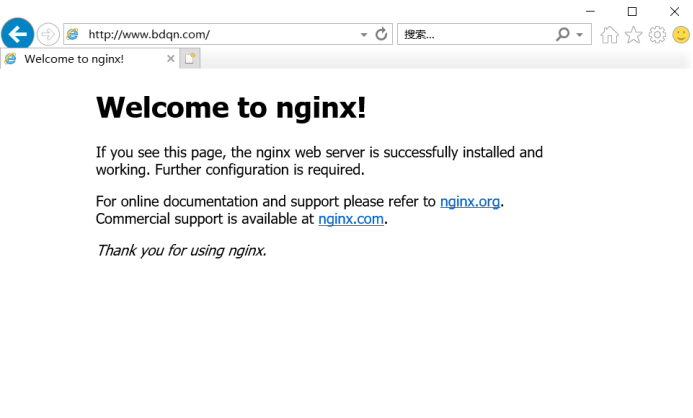693x418 pixels.
Task: Open the nginx.com link
Action: (351, 219)
